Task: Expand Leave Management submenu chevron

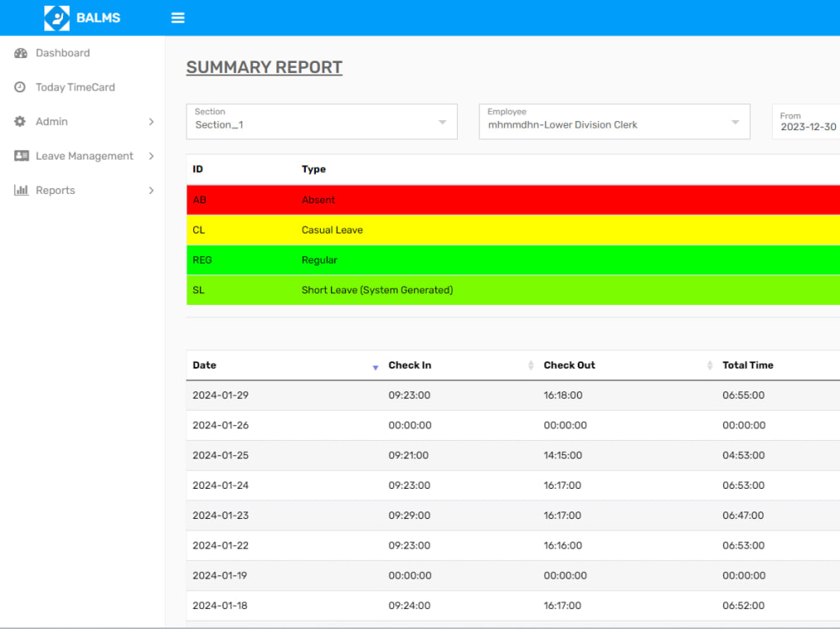Action: pyautogui.click(x=151, y=156)
